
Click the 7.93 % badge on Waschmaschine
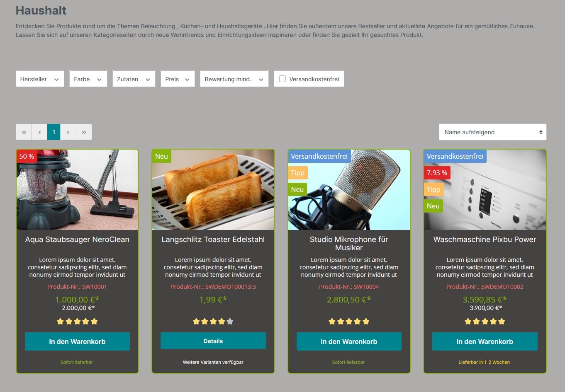(x=437, y=173)
